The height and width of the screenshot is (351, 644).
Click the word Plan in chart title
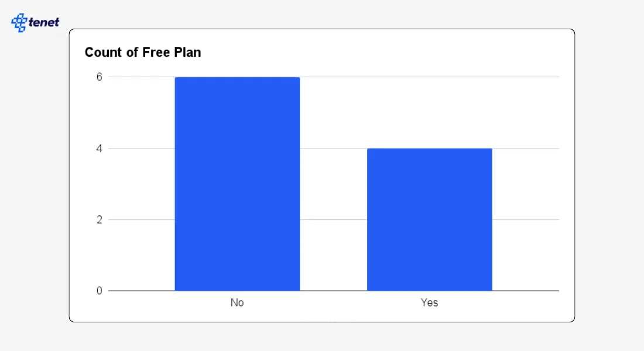[187, 53]
